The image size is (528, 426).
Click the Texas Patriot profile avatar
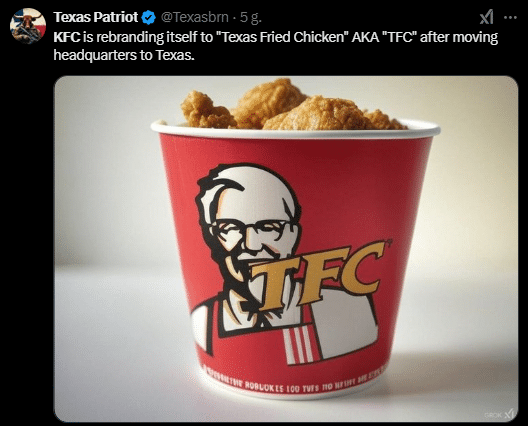[x=28, y=26]
